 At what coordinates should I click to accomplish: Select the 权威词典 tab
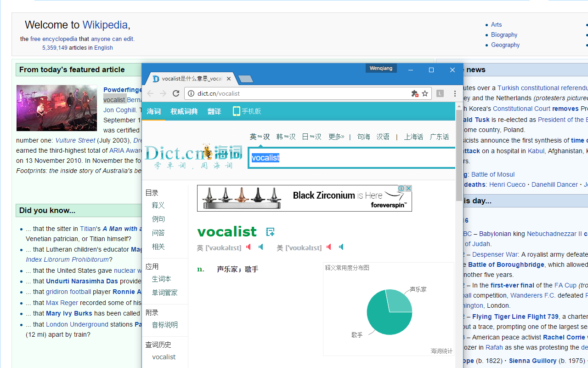(184, 111)
